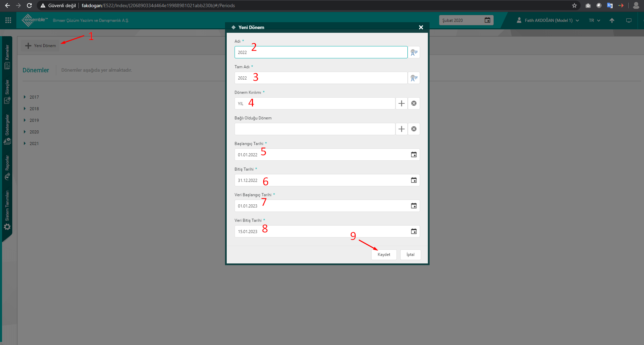Open the Karneler sidebar tab

coord(7,56)
